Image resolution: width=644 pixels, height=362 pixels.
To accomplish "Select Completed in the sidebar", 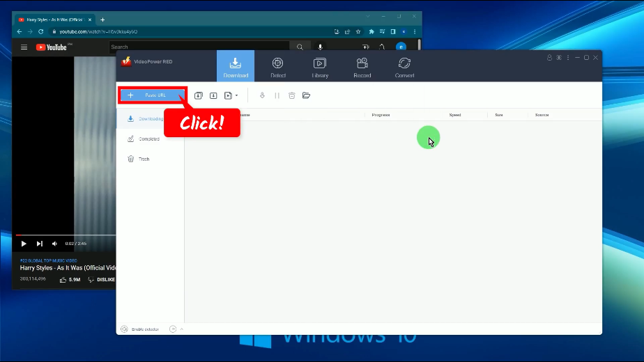I will [151, 139].
